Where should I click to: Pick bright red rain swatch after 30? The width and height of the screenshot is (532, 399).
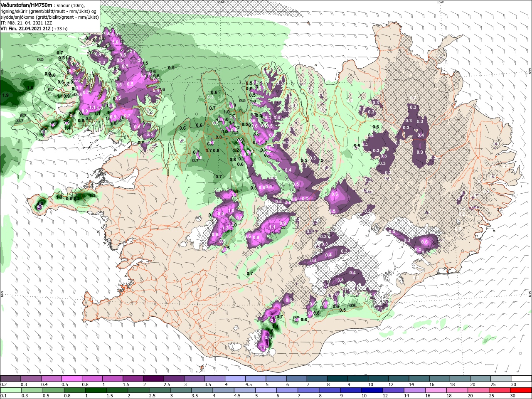click(521, 390)
